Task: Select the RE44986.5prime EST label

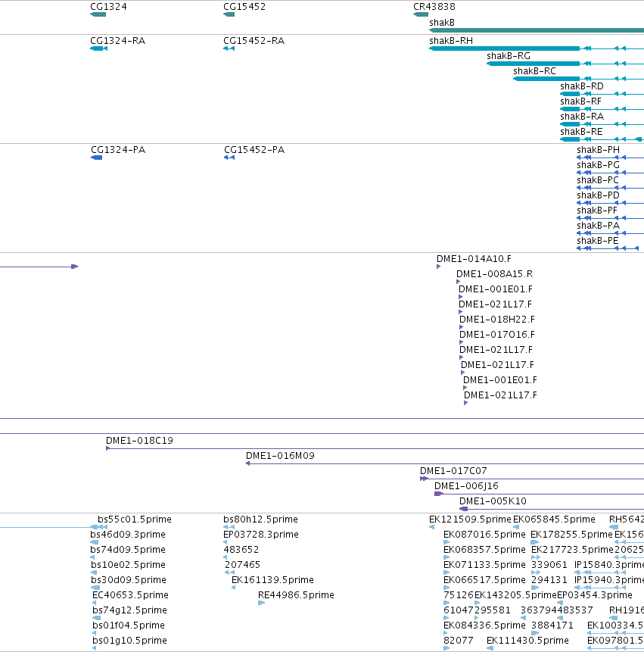Action: 296,595
